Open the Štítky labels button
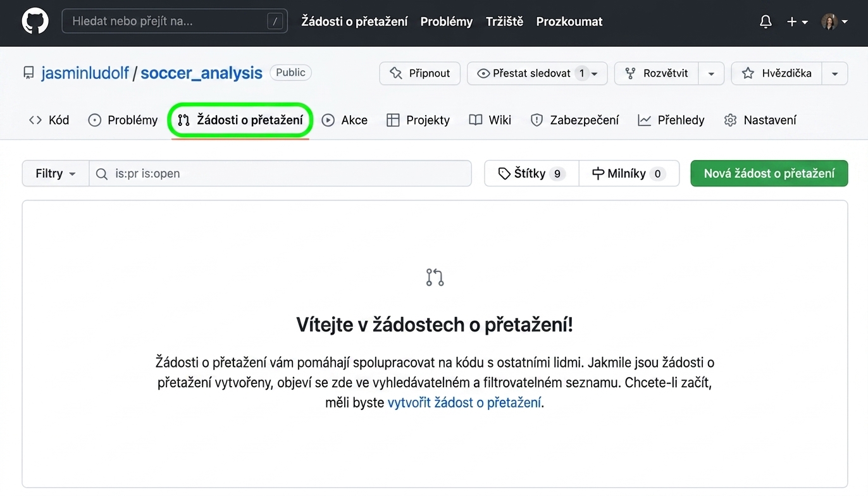The width and height of the screenshot is (868, 496). point(531,173)
